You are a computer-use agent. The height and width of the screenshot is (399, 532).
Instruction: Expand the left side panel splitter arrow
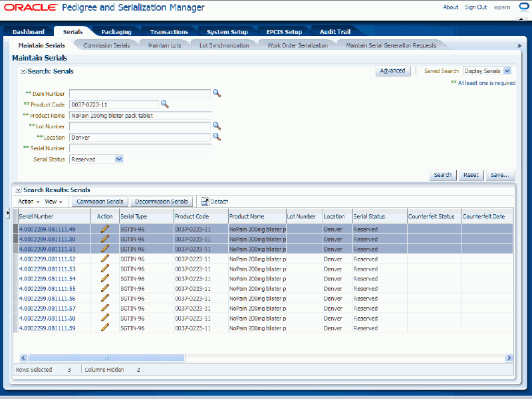pos(8,213)
